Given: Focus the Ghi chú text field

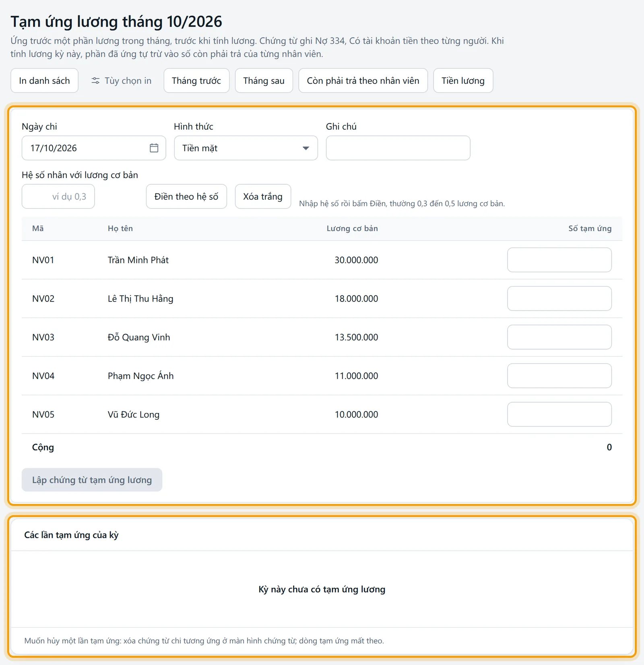Looking at the screenshot, I should 398,148.
